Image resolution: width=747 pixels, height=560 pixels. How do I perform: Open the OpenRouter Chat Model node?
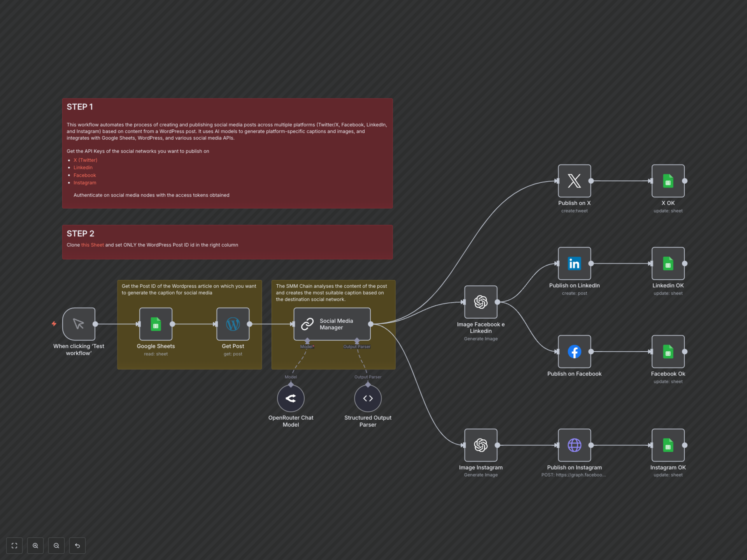[x=291, y=398]
